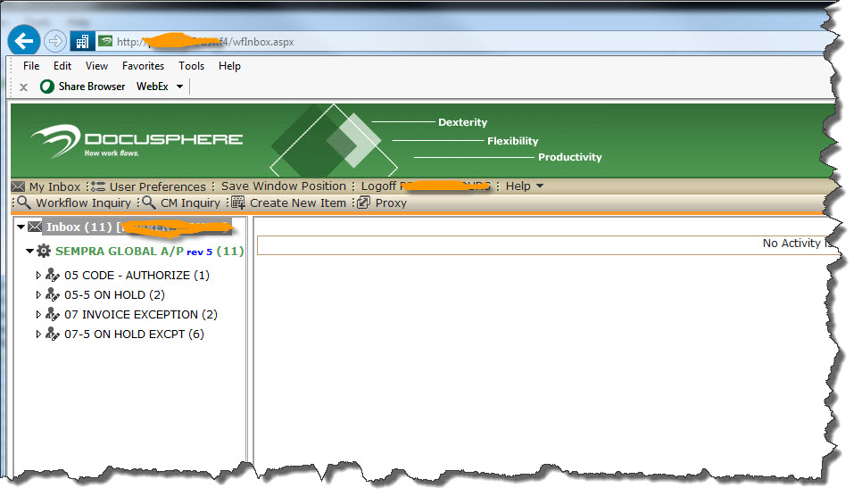
Task: Open Workflow Inquiry
Action: tap(84, 203)
